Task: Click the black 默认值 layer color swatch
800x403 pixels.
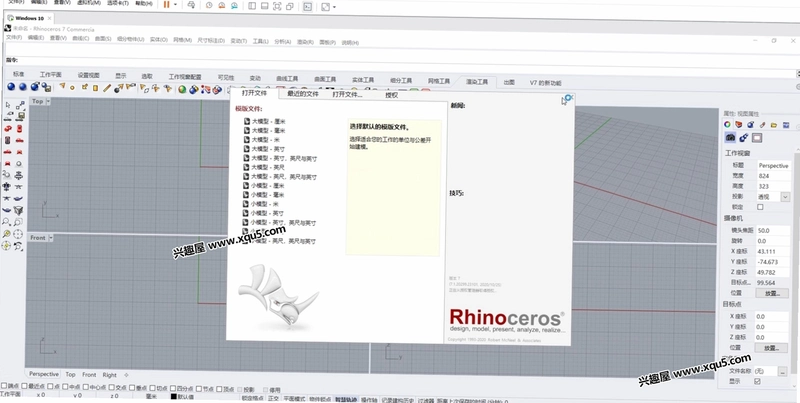Action: [x=173, y=396]
